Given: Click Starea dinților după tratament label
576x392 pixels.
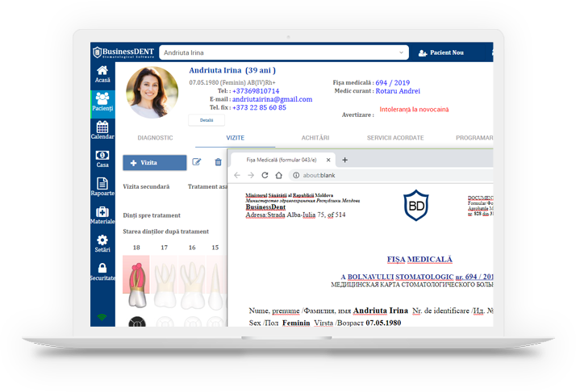Looking at the screenshot, I should (165, 231).
